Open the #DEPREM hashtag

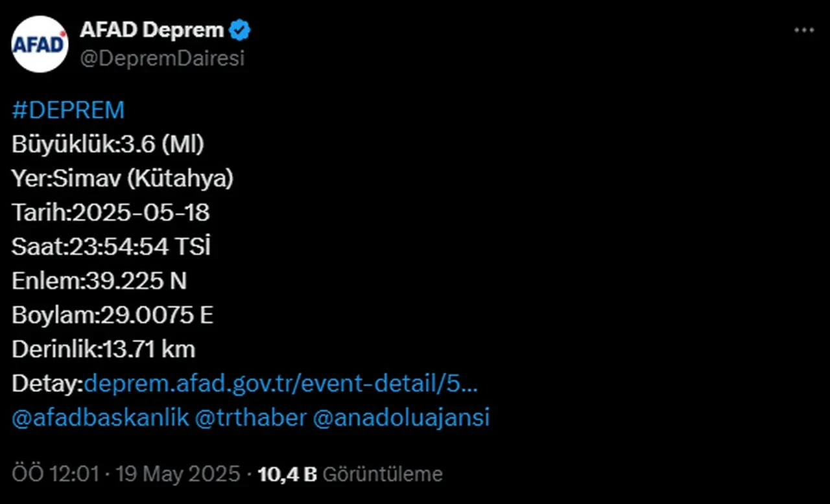[x=67, y=109]
